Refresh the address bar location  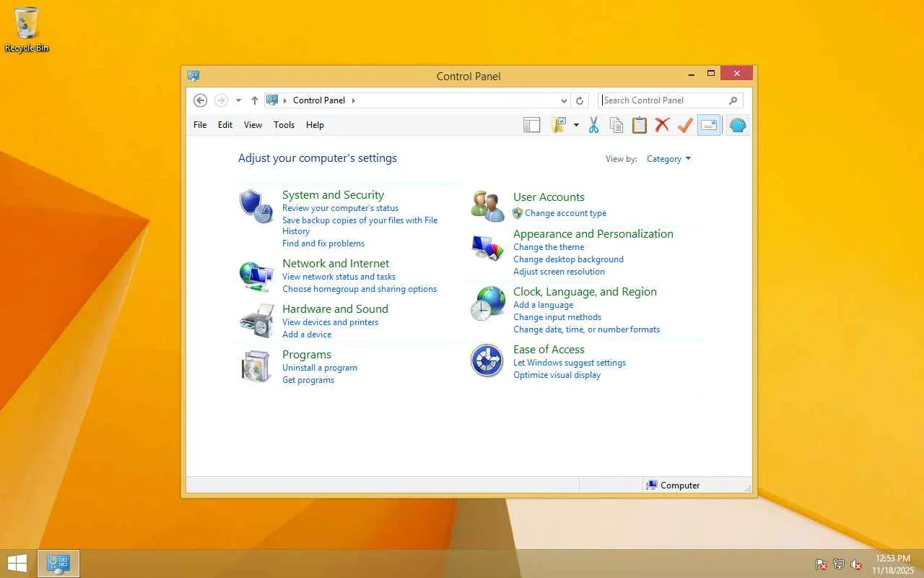point(580,100)
